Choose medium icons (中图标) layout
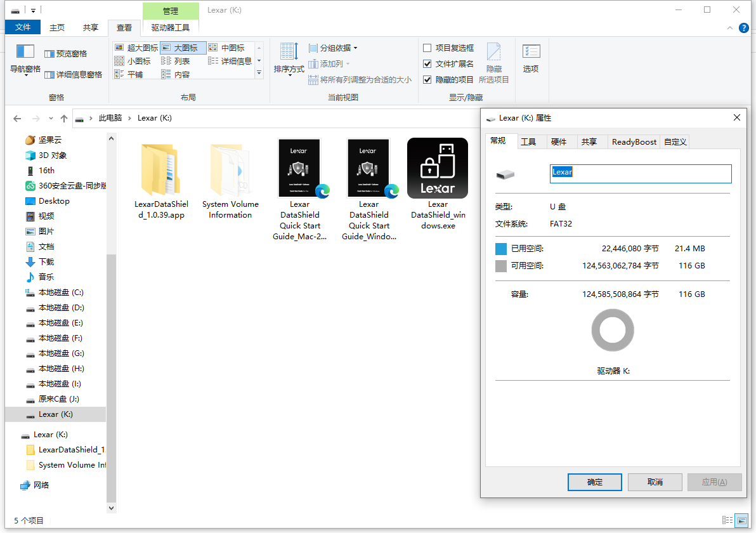This screenshot has width=756, height=533. [226, 48]
